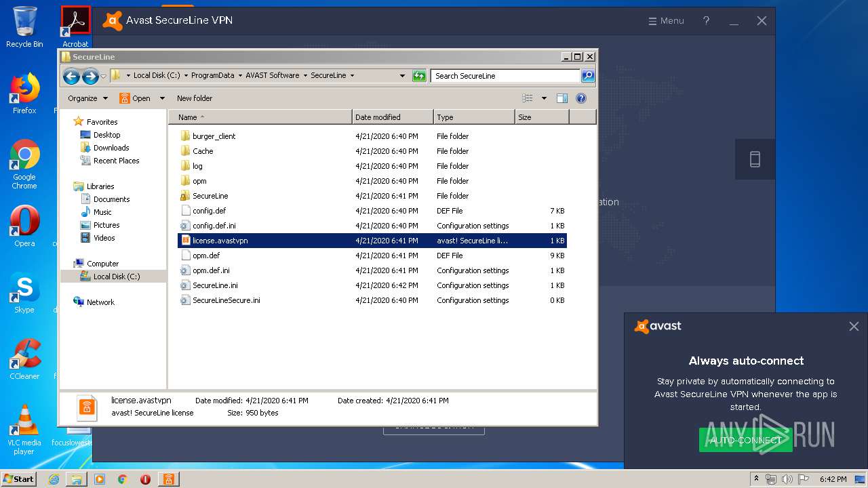Sort by the Size column header

click(x=542, y=117)
